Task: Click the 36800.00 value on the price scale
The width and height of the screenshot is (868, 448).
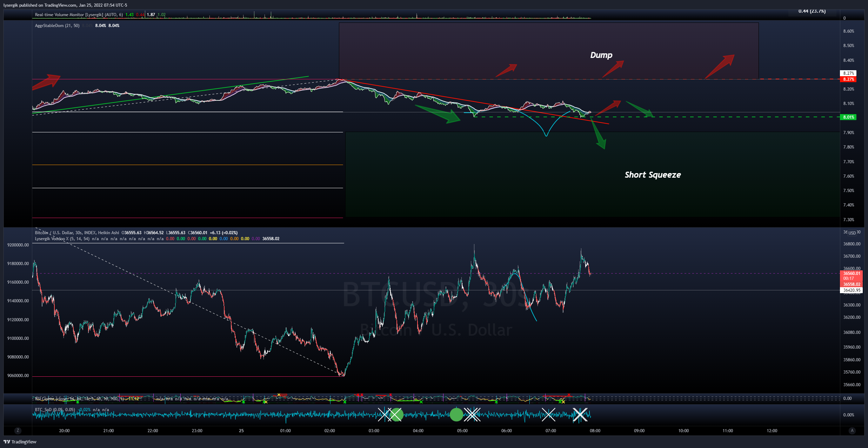Action: (x=852, y=244)
